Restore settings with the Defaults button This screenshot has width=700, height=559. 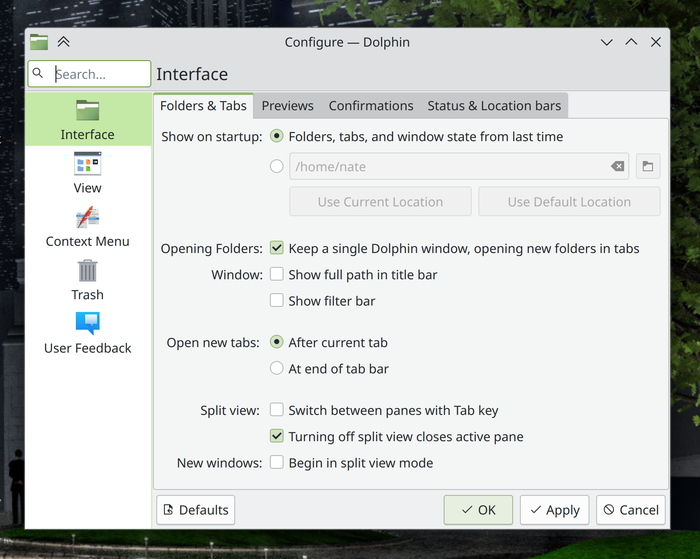(196, 510)
